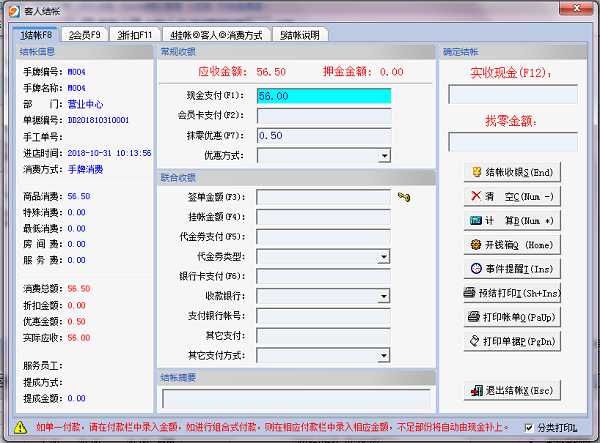Click the app logo in the title bar
Screen dimensions: 600x443
14,11
